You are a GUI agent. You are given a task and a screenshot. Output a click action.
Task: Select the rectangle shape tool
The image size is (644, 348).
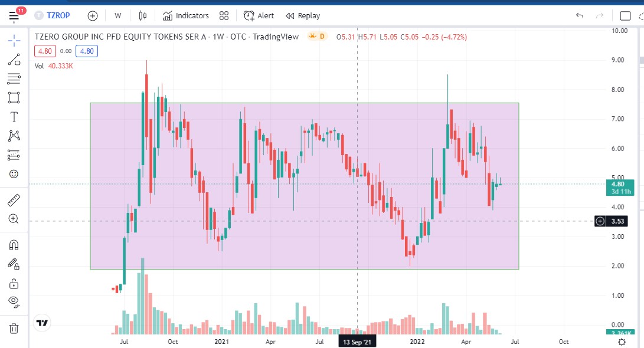pyautogui.click(x=14, y=98)
